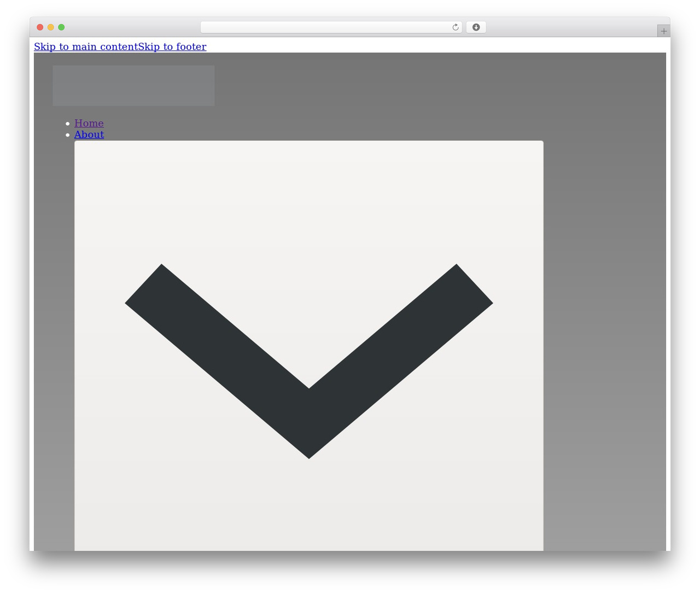Close the browser window with red button
The height and width of the screenshot is (593, 700).
(40, 27)
